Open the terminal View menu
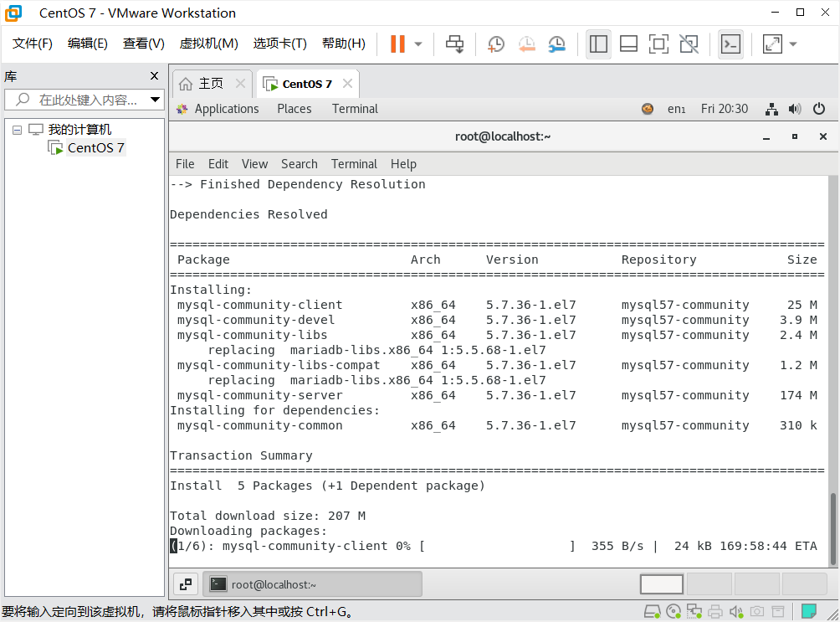The height and width of the screenshot is (622, 840). pyautogui.click(x=254, y=164)
